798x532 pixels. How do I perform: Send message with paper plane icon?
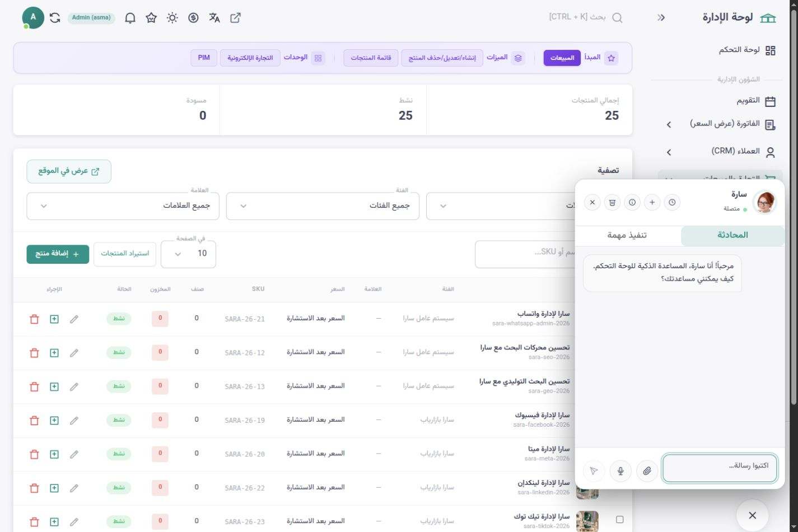pyautogui.click(x=594, y=471)
